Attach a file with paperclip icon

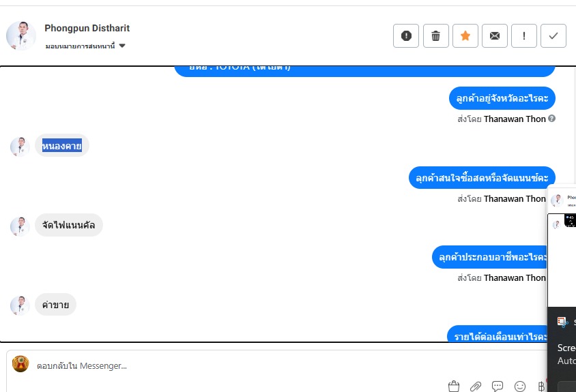(476, 386)
